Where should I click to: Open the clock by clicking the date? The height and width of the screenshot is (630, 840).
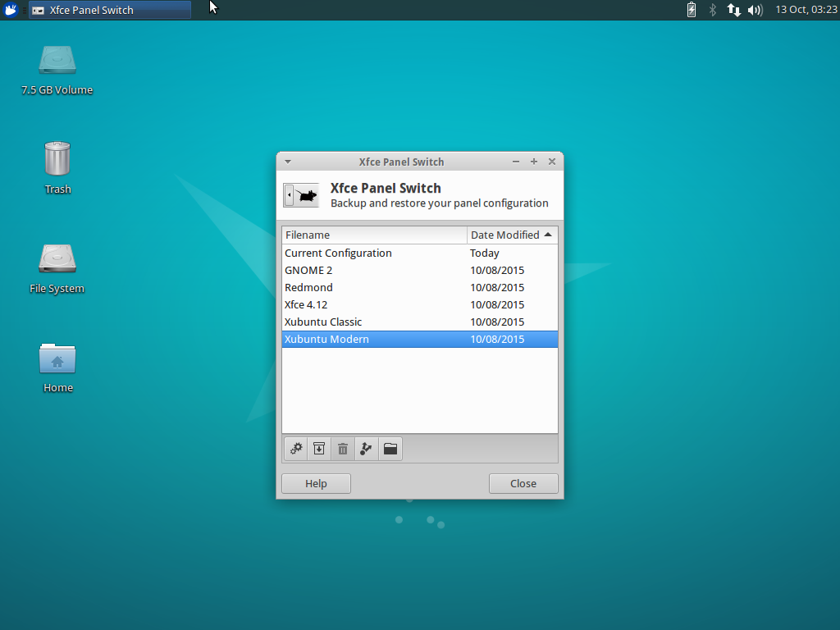pyautogui.click(x=806, y=10)
